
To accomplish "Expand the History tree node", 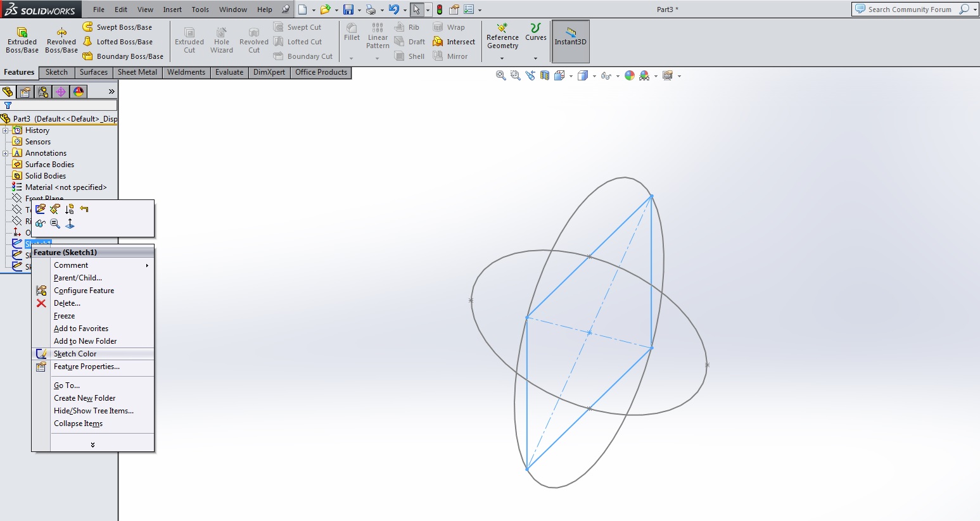I will coord(6,130).
